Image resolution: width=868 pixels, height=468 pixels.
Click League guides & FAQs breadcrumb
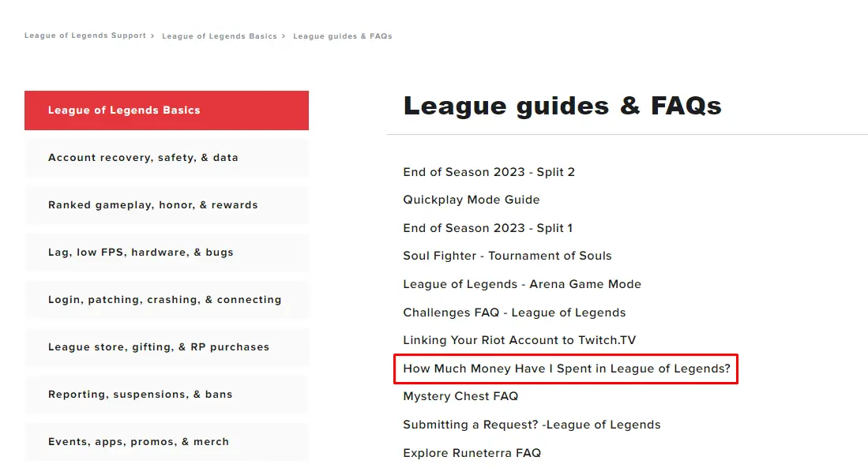coord(343,36)
